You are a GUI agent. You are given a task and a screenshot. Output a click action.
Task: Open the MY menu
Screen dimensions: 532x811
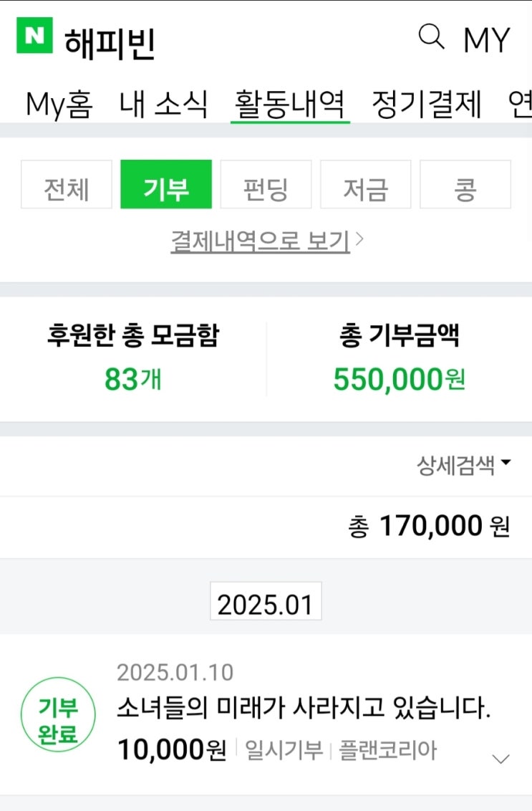coord(487,39)
